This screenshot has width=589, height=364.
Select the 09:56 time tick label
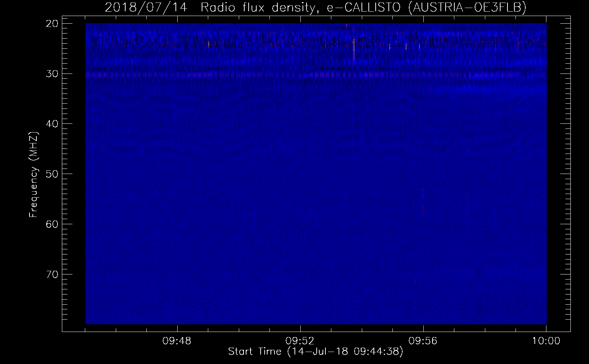[423, 341]
